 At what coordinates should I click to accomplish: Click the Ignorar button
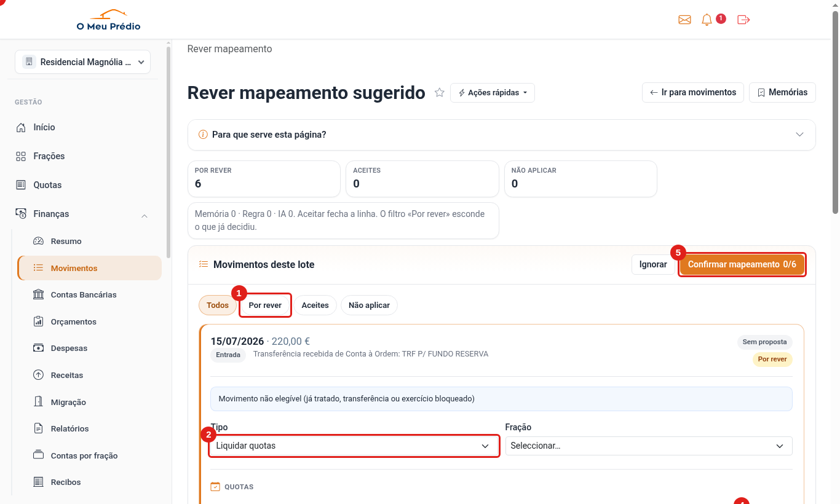pos(653,264)
